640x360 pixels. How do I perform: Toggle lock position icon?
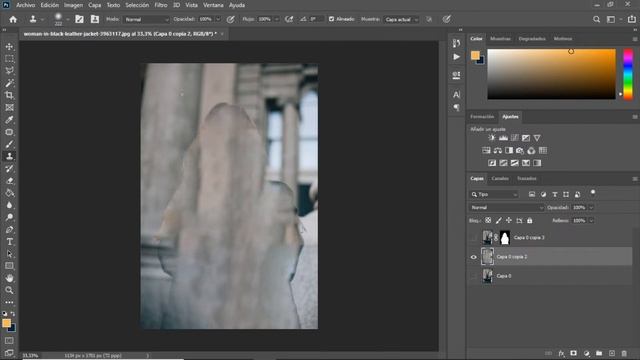pos(509,220)
